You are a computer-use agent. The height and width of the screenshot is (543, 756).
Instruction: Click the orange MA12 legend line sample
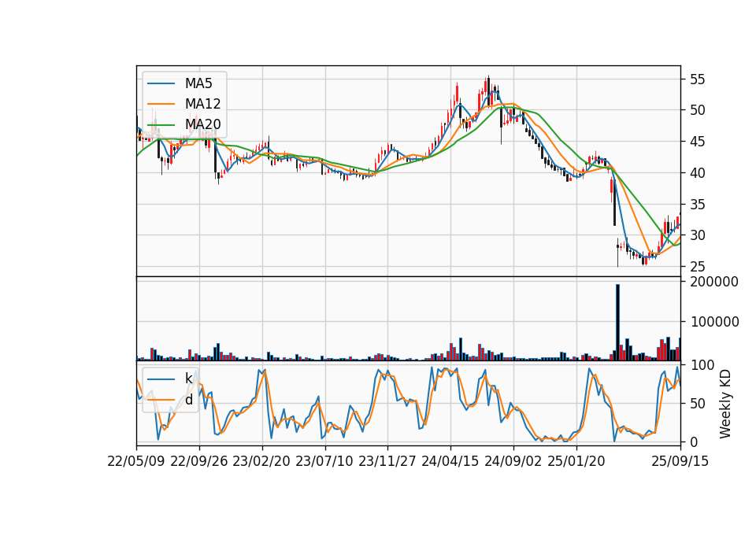pos(161,104)
